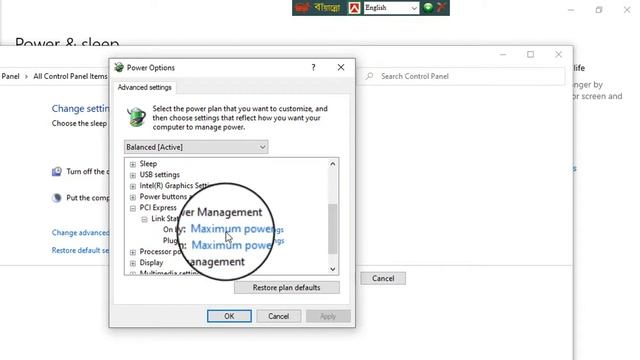The width and height of the screenshot is (640, 360).
Task: Expand the Sleep tree node
Action: (133, 164)
